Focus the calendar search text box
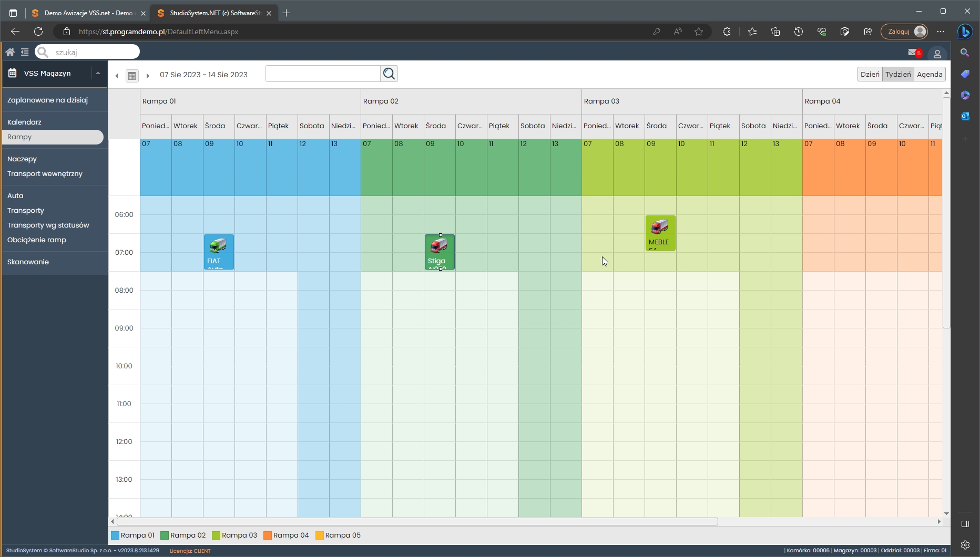Viewport: 980px width, 557px height. [x=323, y=74]
